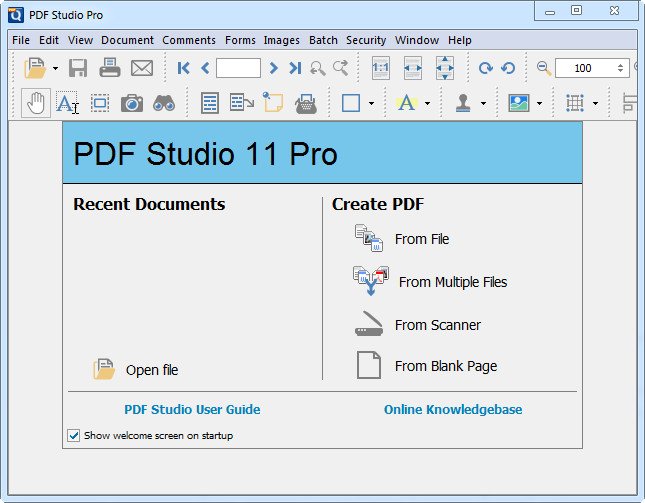This screenshot has height=503, width=645.
Task: Go to the next page arrow
Action: coord(273,68)
